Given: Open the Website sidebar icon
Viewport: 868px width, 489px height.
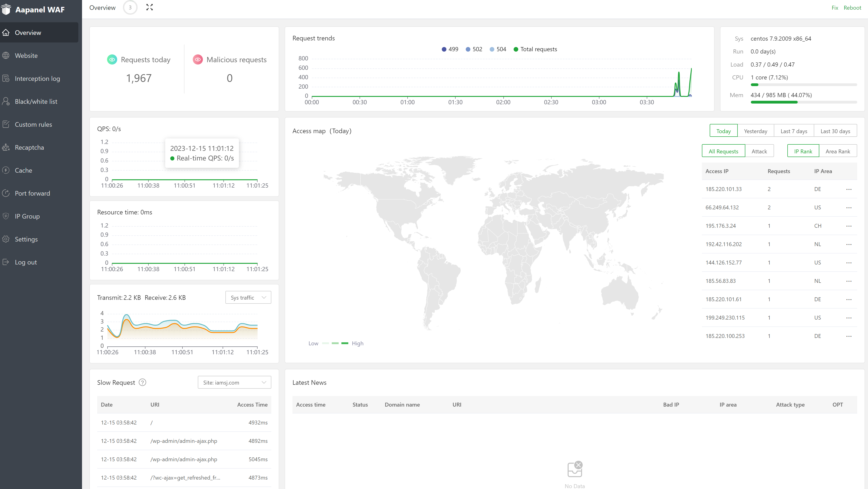Looking at the screenshot, I should (x=6, y=56).
